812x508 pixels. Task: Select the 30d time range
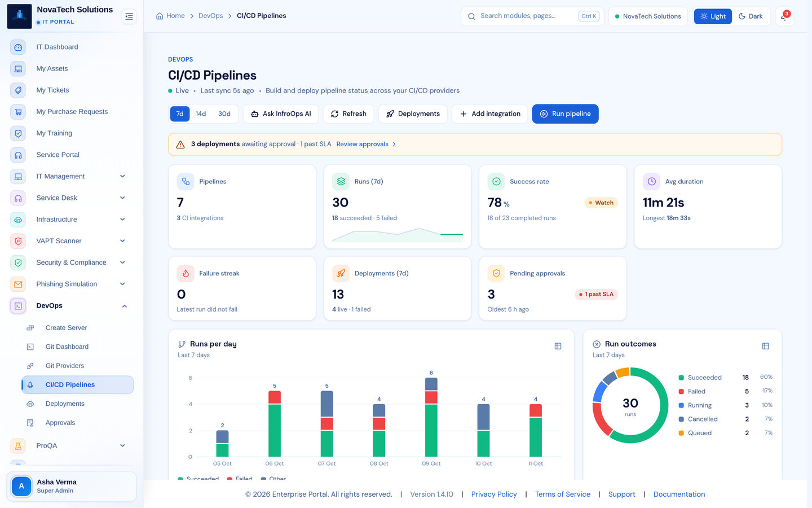224,114
